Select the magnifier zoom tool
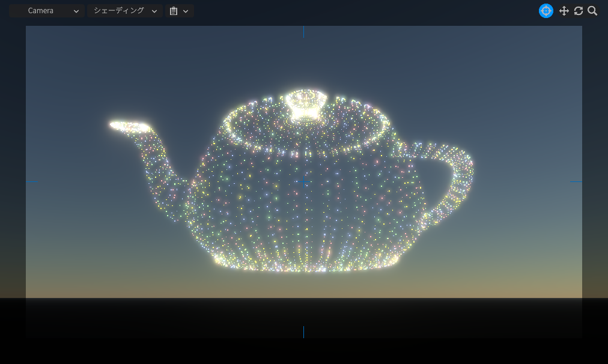This screenshot has height=364, width=608. point(592,11)
